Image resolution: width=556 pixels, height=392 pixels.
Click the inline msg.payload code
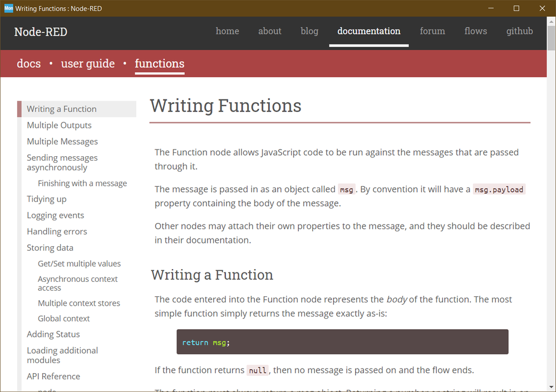click(499, 190)
